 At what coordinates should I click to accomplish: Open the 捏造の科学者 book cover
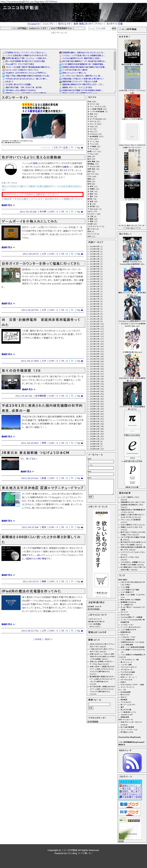click(132, 52)
